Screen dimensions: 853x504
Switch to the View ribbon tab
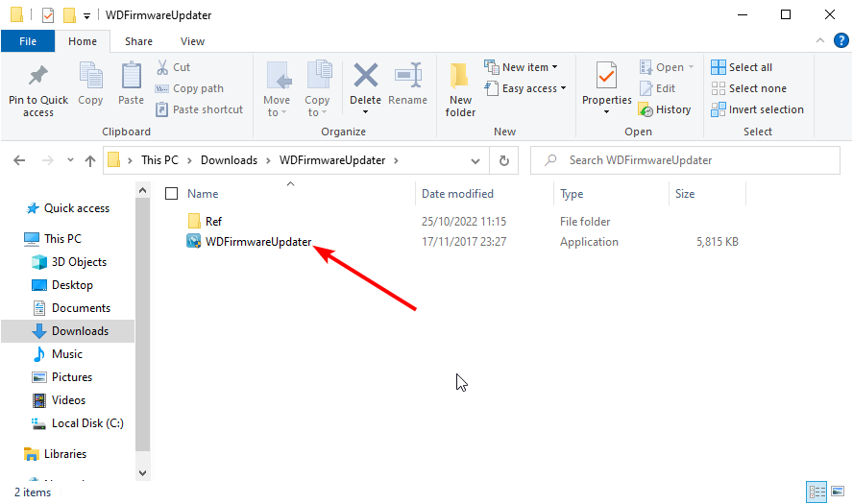(192, 41)
